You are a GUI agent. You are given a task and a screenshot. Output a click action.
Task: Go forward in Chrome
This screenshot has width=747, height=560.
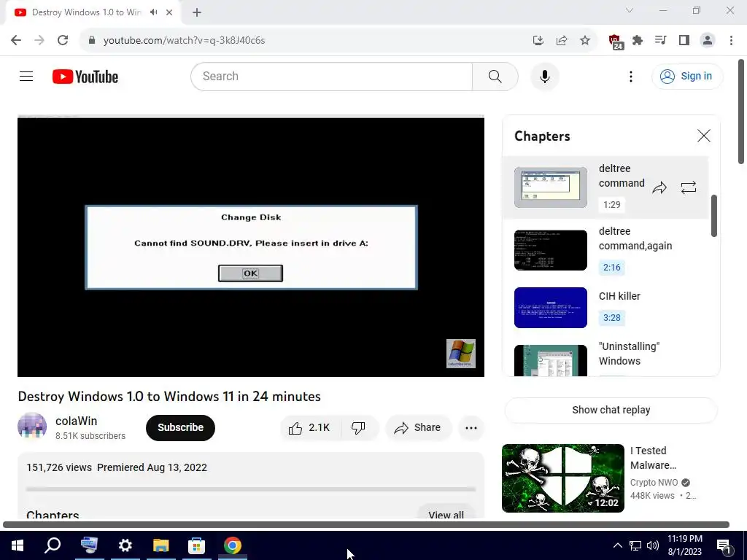click(39, 40)
